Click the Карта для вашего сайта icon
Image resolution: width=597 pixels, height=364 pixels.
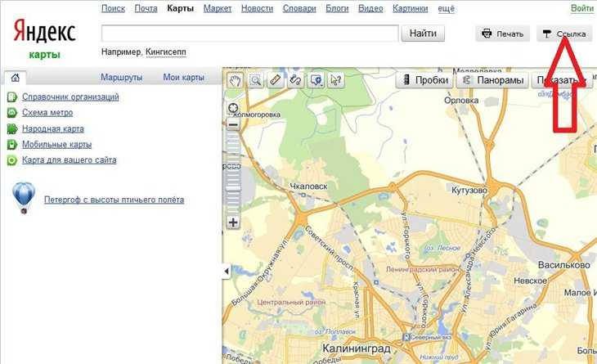pos(11,160)
